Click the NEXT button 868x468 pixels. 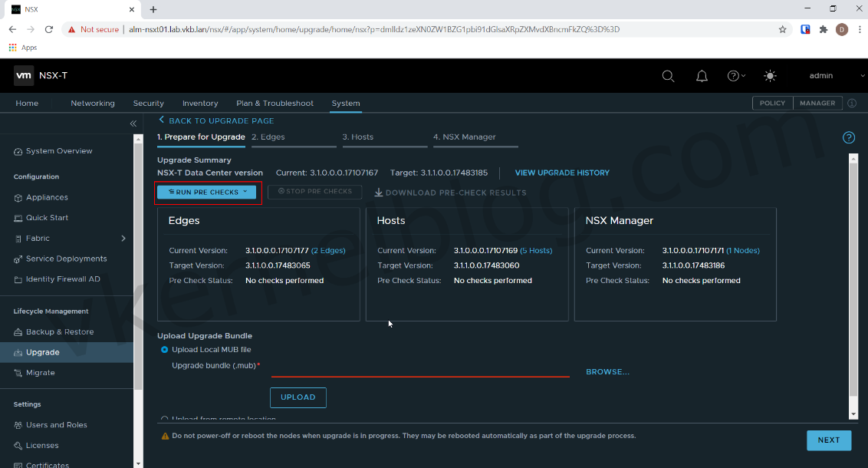click(x=829, y=440)
